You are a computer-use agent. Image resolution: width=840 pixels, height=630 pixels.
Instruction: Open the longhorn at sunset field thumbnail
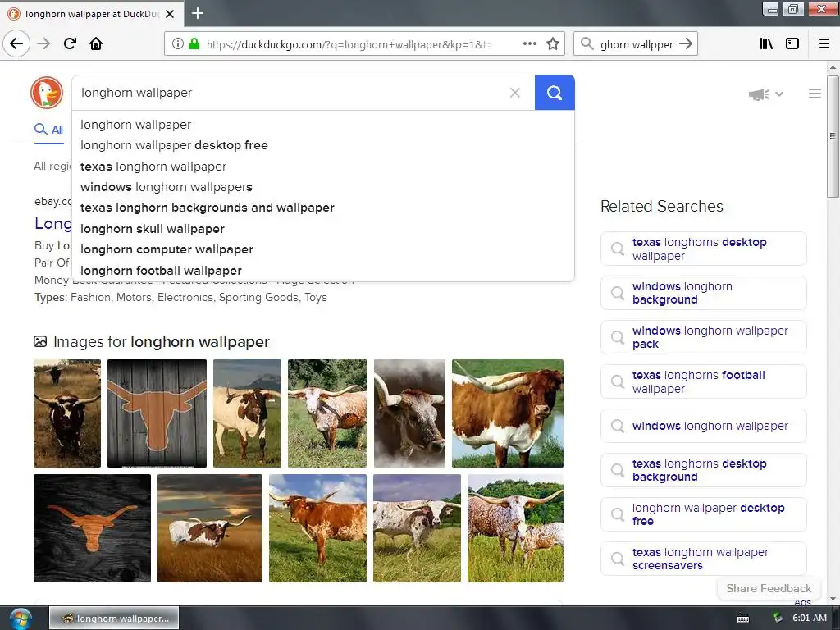[210, 528]
